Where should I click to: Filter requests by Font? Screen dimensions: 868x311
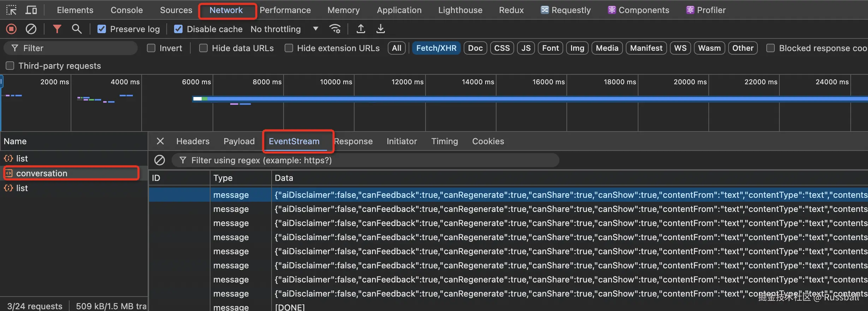pos(551,48)
